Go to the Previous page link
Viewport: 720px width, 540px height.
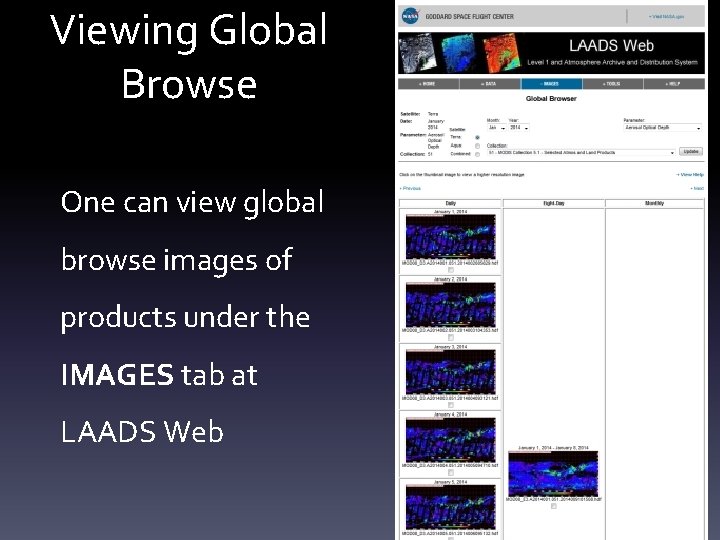tap(410, 188)
